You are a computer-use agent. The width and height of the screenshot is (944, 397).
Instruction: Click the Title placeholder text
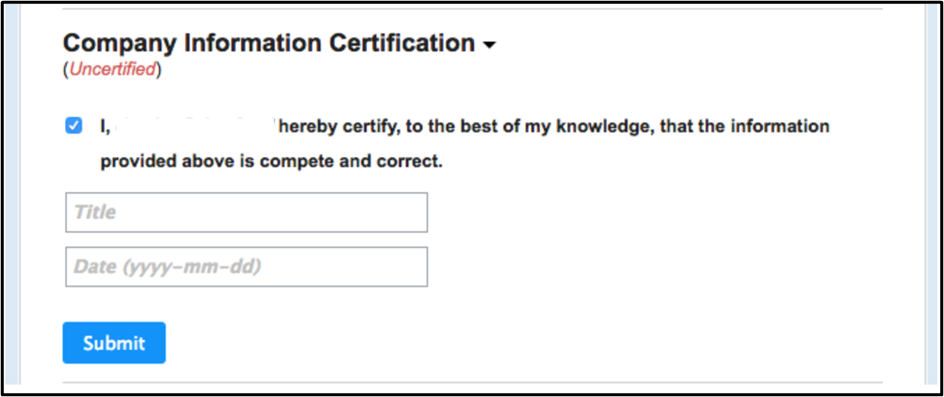(95, 212)
